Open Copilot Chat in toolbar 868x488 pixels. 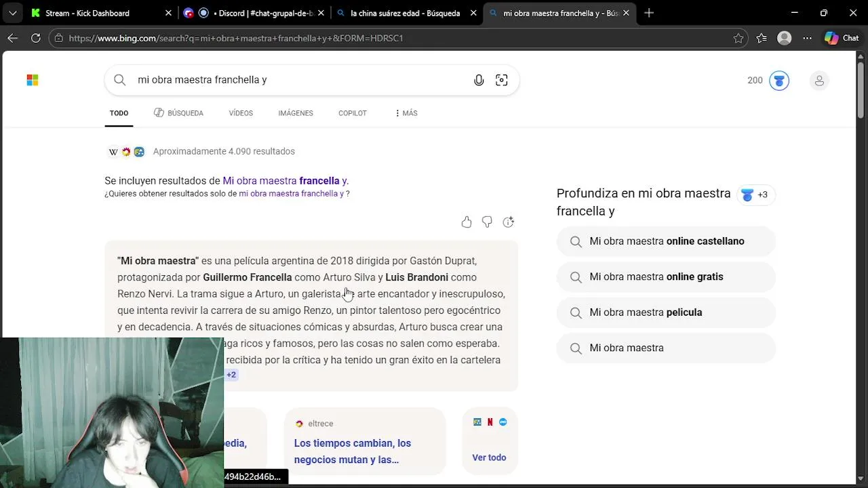click(x=842, y=38)
